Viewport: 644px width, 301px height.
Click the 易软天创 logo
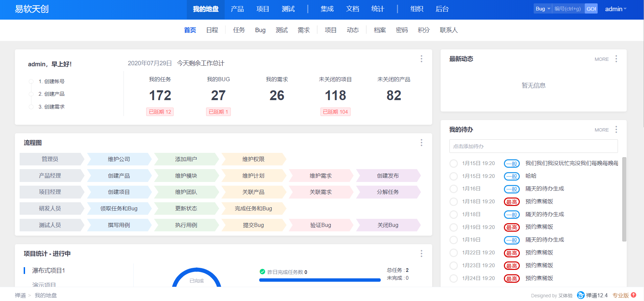[32, 9]
